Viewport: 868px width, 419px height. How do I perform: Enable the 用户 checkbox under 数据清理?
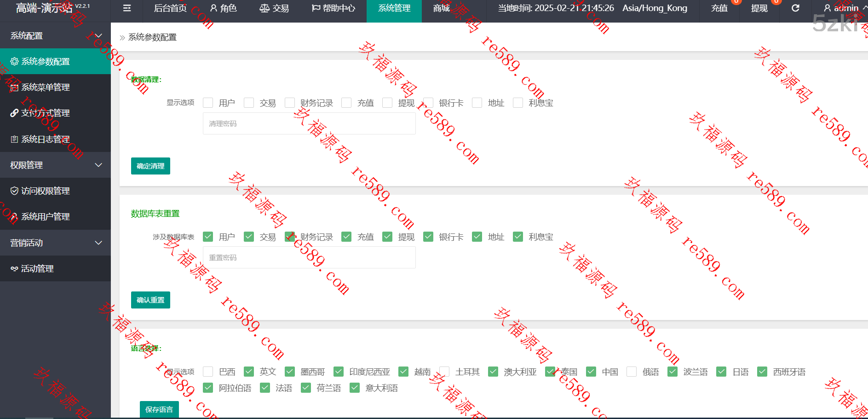click(208, 103)
